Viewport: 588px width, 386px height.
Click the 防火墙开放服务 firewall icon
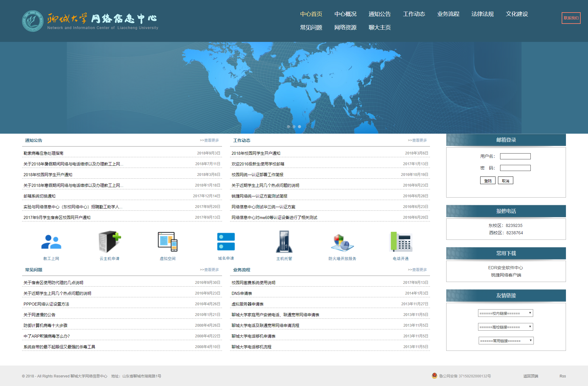pos(342,242)
